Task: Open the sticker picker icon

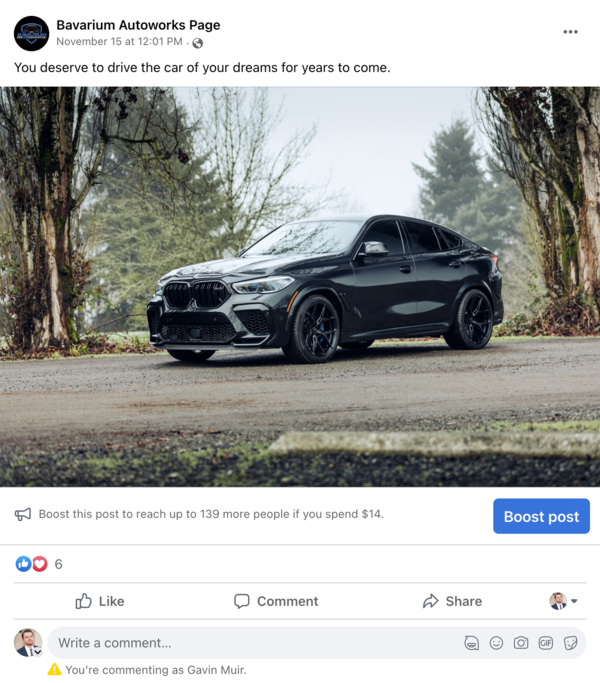Action: tap(570, 643)
